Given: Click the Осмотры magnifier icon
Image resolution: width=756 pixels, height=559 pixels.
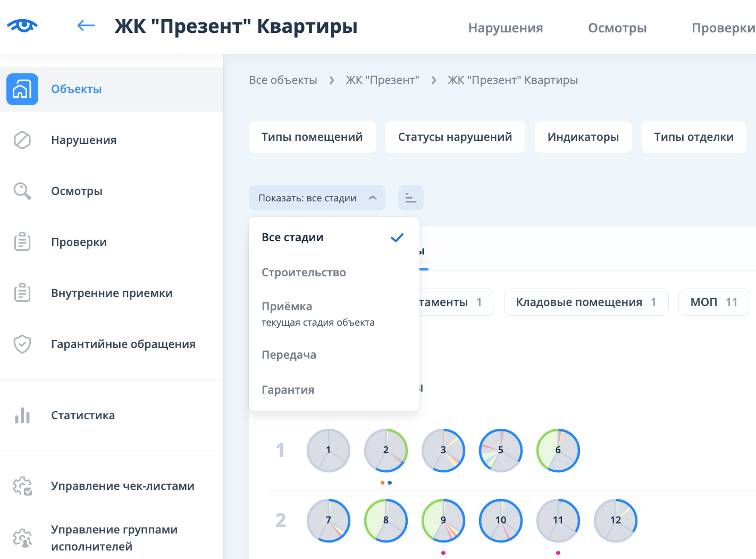Looking at the screenshot, I should pyautogui.click(x=22, y=191).
